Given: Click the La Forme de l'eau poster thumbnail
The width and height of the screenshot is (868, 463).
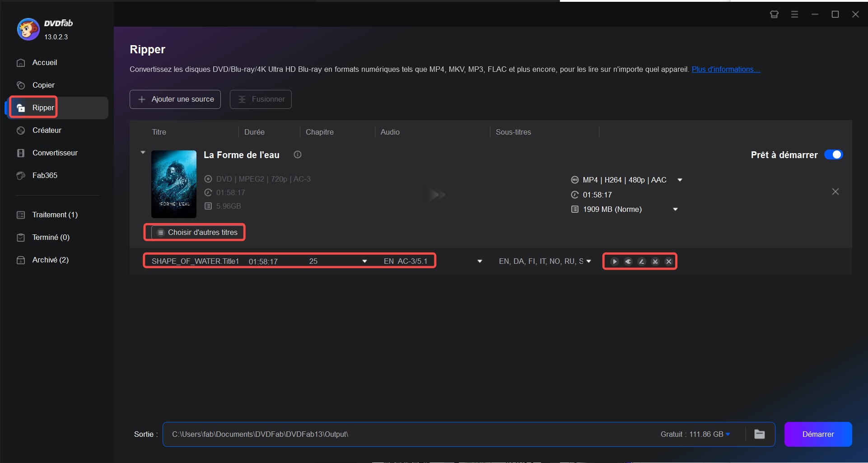Looking at the screenshot, I should (x=174, y=184).
